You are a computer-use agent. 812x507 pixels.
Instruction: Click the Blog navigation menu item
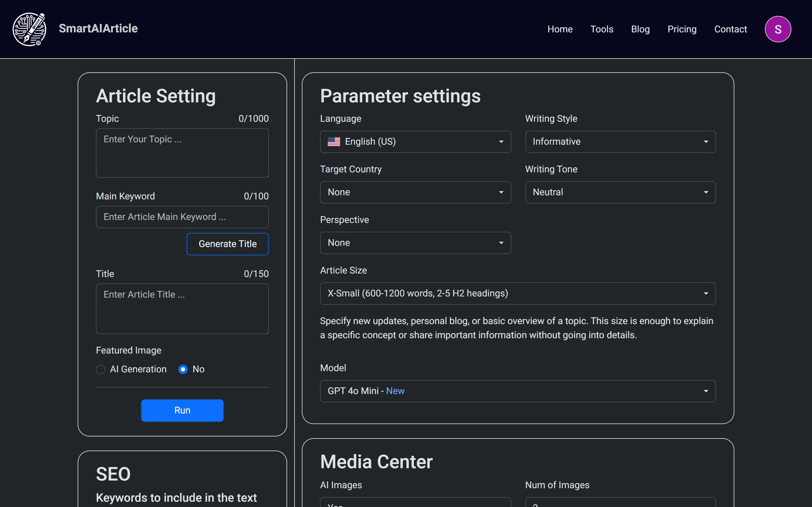(x=640, y=29)
